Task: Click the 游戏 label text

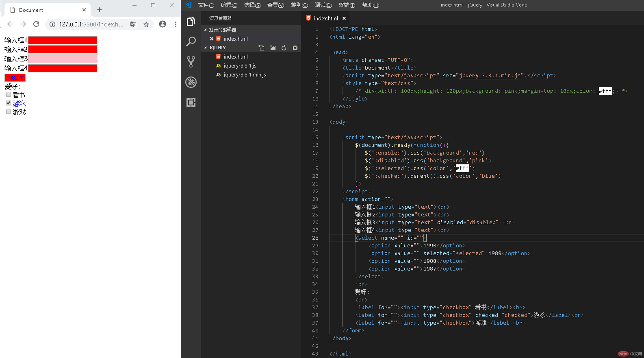Action: 19,112
